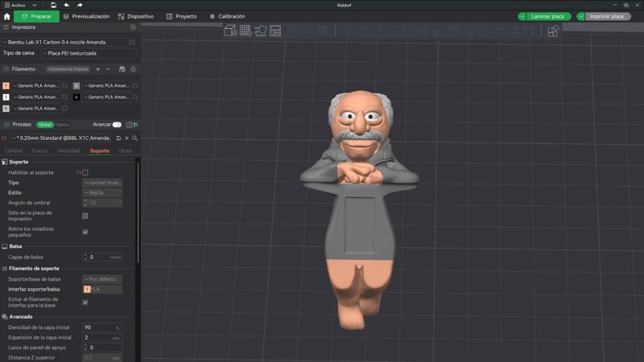Switch to Proyecto tab

182,16
